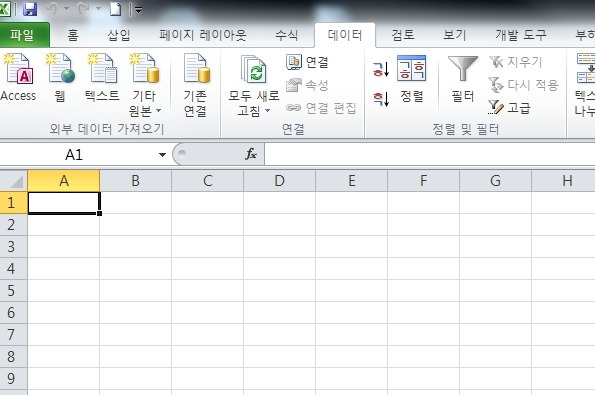The image size is (595, 395).
Task: Select row 6 header
Action: pos(14,313)
